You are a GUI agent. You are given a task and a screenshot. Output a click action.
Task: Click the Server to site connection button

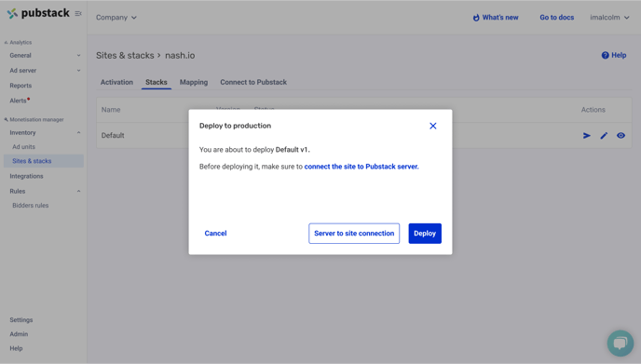coord(354,234)
